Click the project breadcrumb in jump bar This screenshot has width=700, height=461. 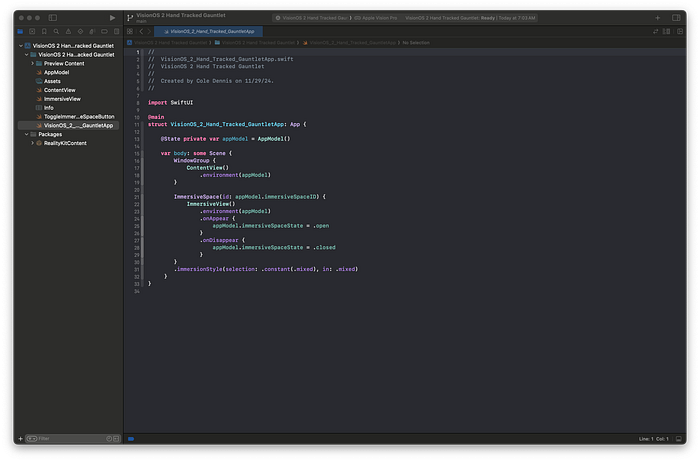pos(167,43)
